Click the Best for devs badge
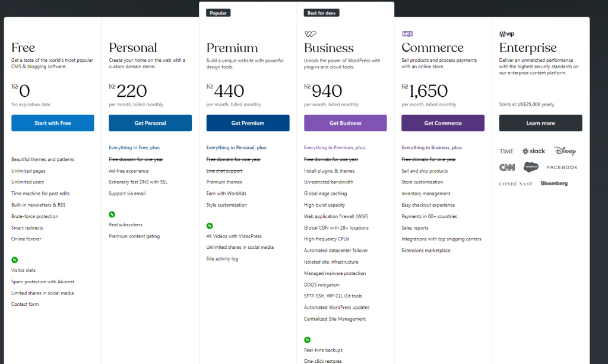Viewport: 608px width, 364px height. point(321,12)
